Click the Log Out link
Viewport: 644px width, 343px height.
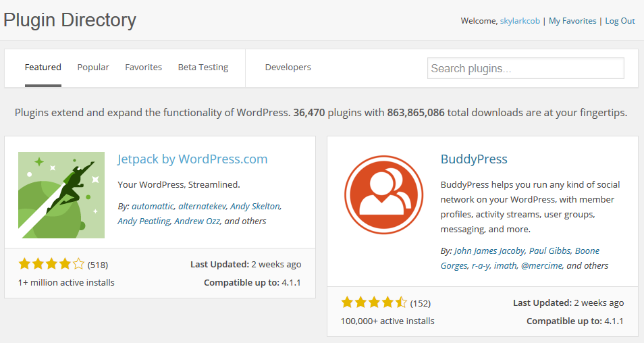pos(620,21)
